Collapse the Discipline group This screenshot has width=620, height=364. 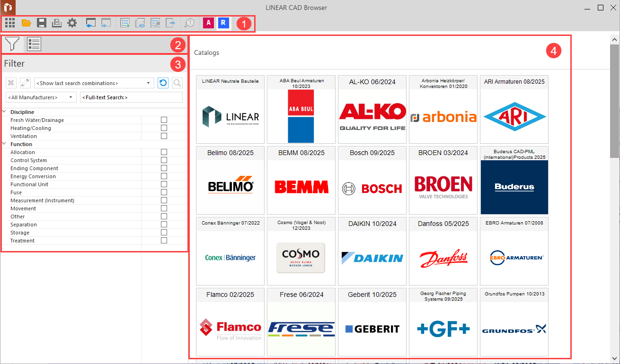[4, 112]
